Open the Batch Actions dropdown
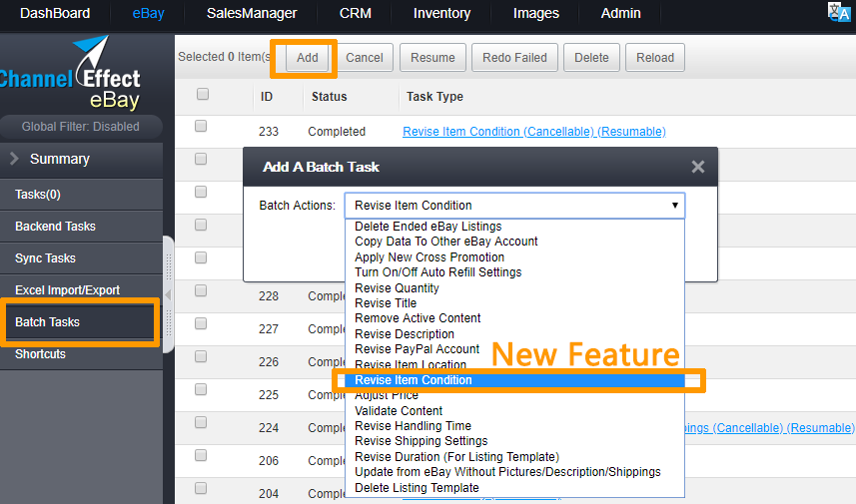 tap(514, 205)
